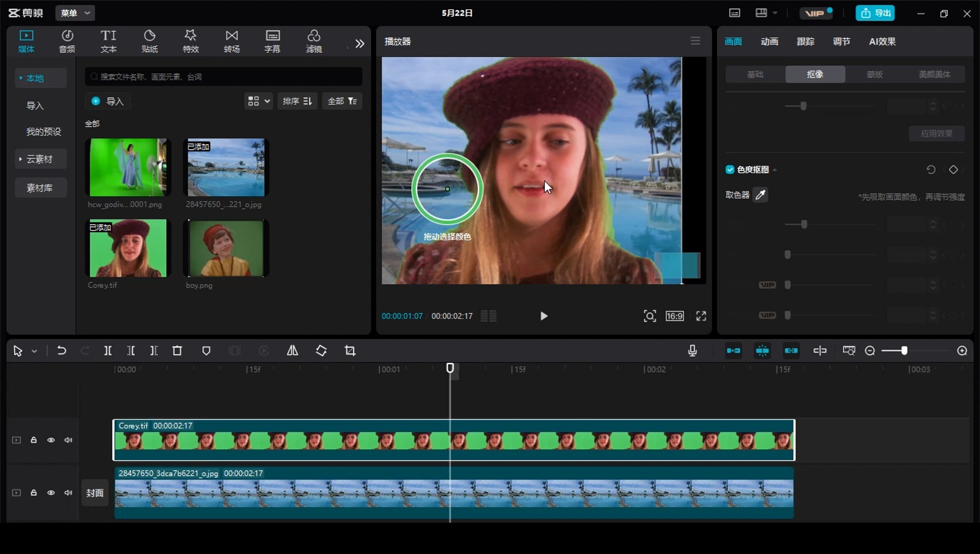
Task: Expand more tools with double chevron arrow
Action: click(x=360, y=44)
